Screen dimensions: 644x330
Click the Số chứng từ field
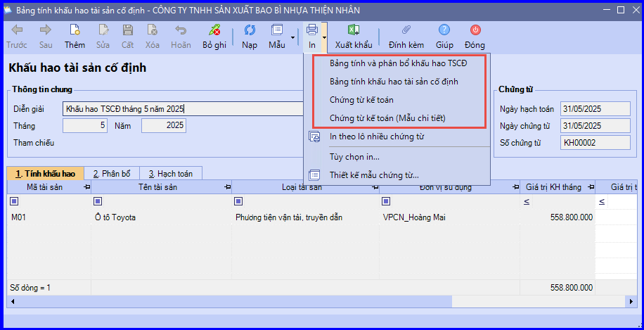pyautogui.click(x=595, y=143)
